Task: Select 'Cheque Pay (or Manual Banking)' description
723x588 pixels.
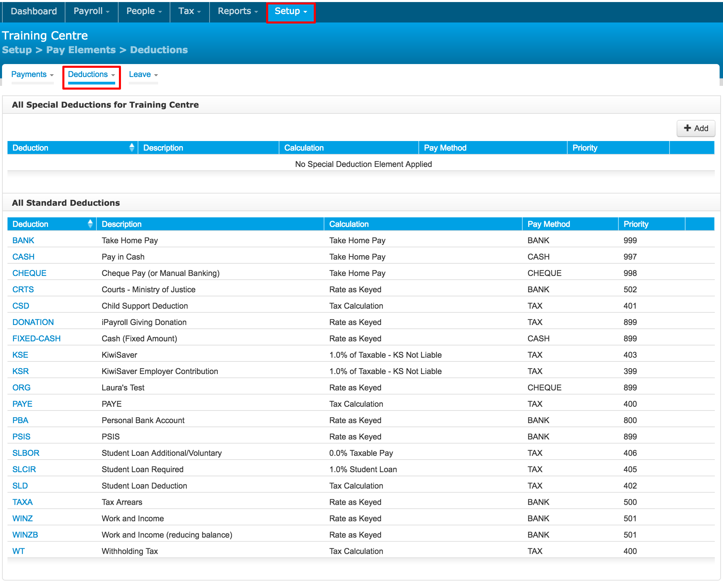Action: pos(160,273)
